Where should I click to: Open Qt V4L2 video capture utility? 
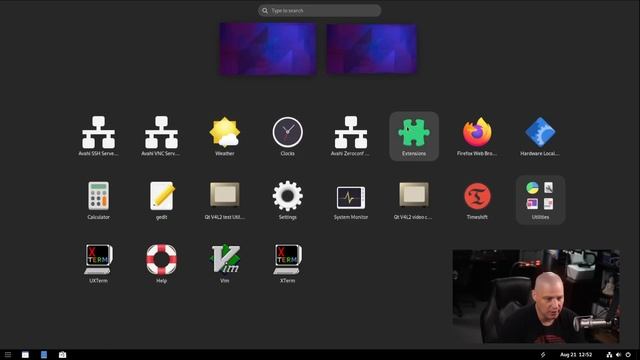(414, 200)
